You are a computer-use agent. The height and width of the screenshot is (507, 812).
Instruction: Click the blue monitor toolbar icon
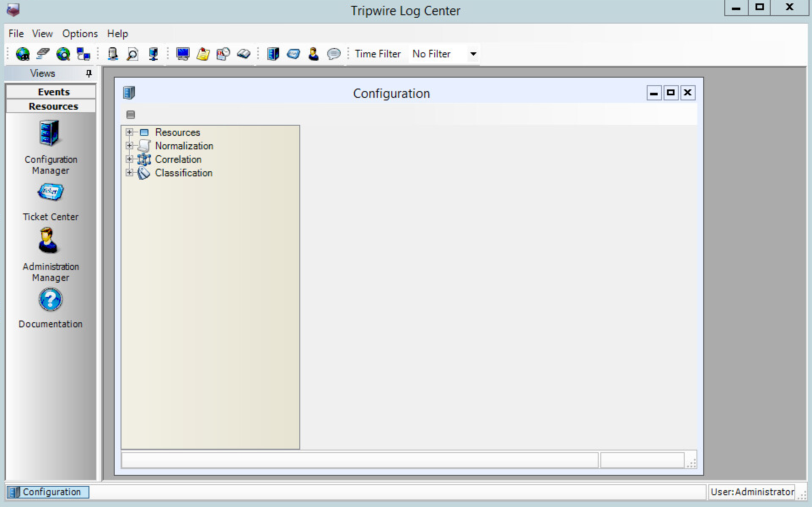coord(183,54)
